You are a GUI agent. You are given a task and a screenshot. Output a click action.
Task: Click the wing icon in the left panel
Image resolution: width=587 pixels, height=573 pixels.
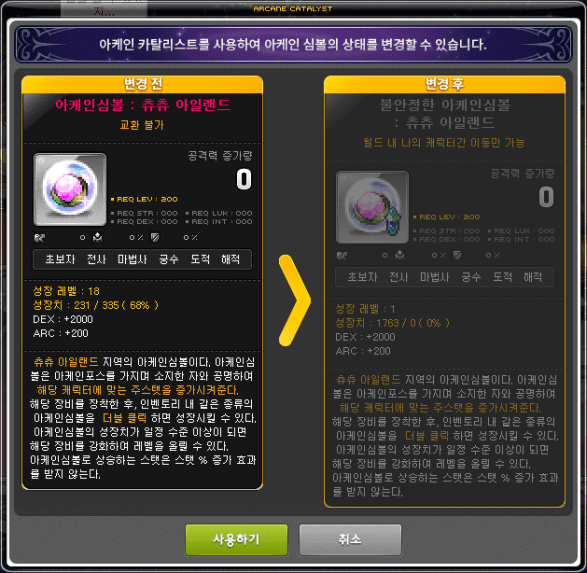pyautogui.click(x=40, y=237)
